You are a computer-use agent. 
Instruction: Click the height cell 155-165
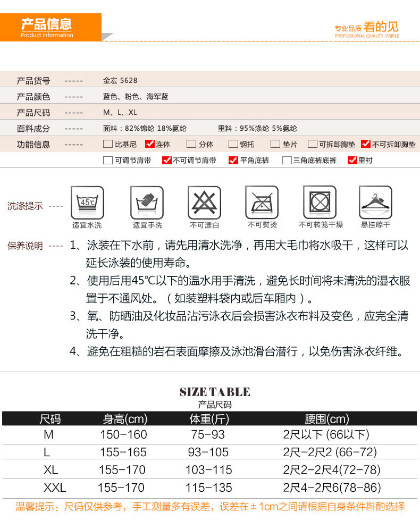coord(123,452)
